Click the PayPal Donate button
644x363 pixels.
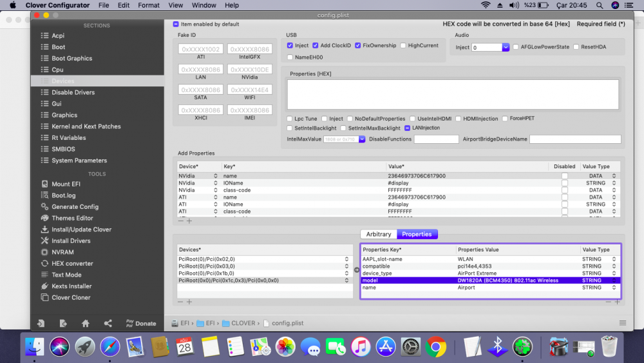[140, 323]
